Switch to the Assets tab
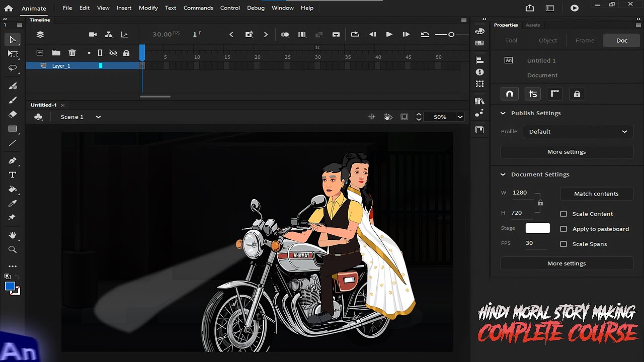Viewport: 644px width, 362px height. (533, 25)
